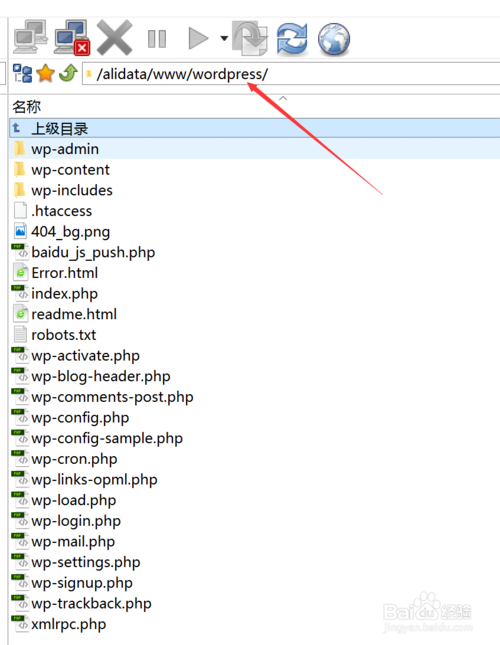
Task: Select the wp-mail.php file
Action: [73, 541]
